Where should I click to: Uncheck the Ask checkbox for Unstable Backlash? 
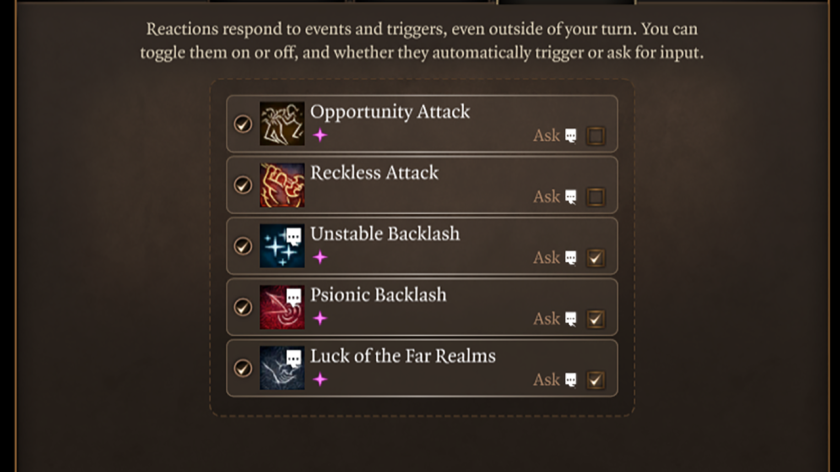[596, 258]
